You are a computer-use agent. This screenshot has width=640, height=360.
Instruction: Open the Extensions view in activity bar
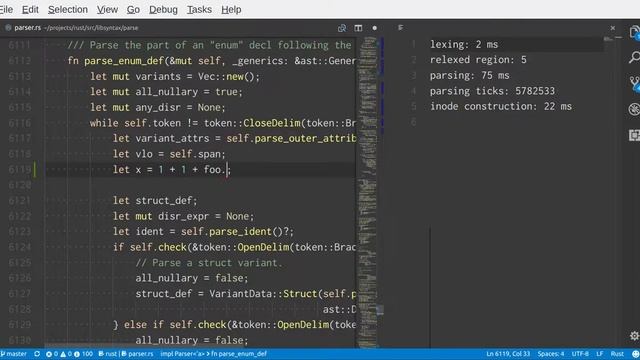634,135
